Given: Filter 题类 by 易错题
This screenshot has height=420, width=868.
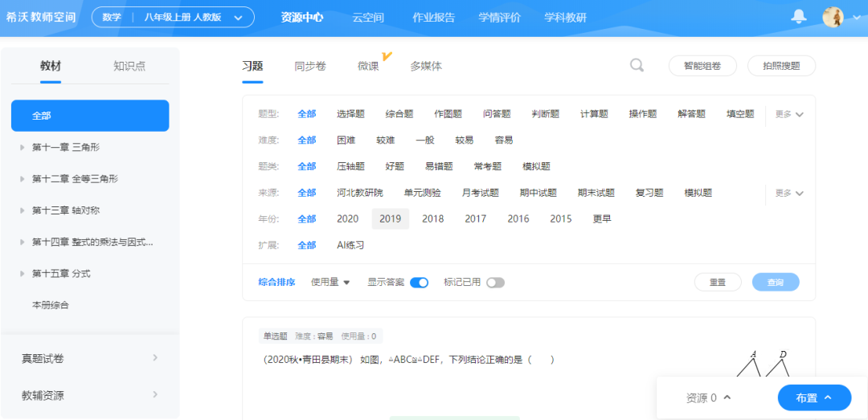Looking at the screenshot, I should 439,166.
